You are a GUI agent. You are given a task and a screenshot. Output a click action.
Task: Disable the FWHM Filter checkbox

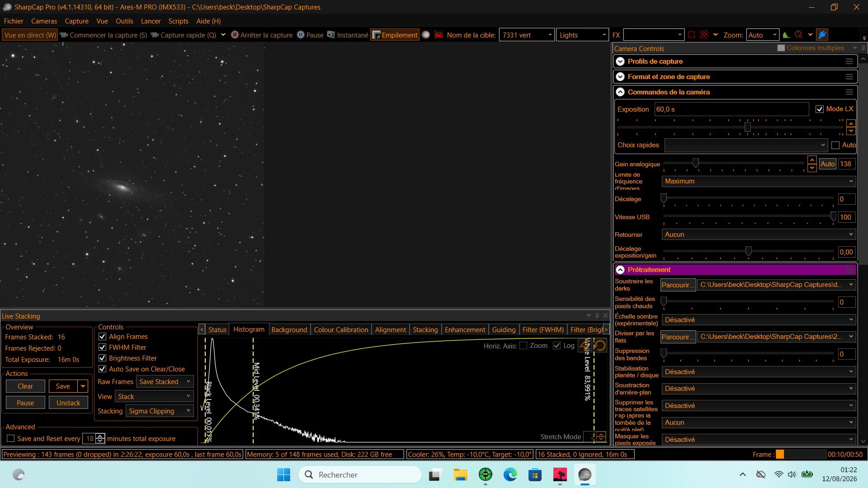click(102, 347)
